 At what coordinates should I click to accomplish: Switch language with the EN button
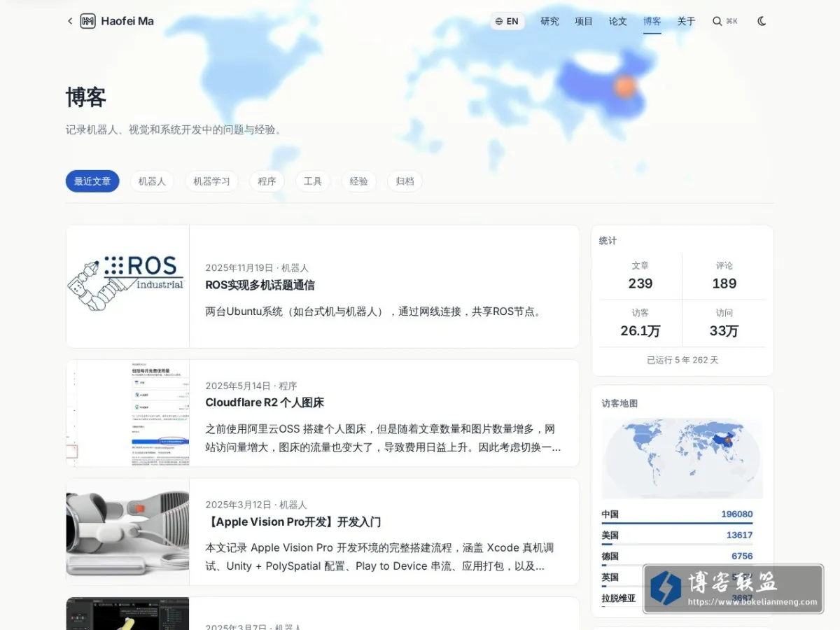click(x=507, y=21)
